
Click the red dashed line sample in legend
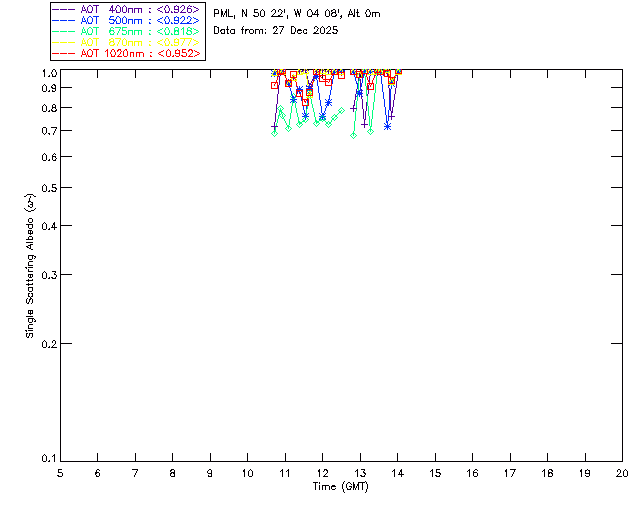pyautogui.click(x=64, y=53)
